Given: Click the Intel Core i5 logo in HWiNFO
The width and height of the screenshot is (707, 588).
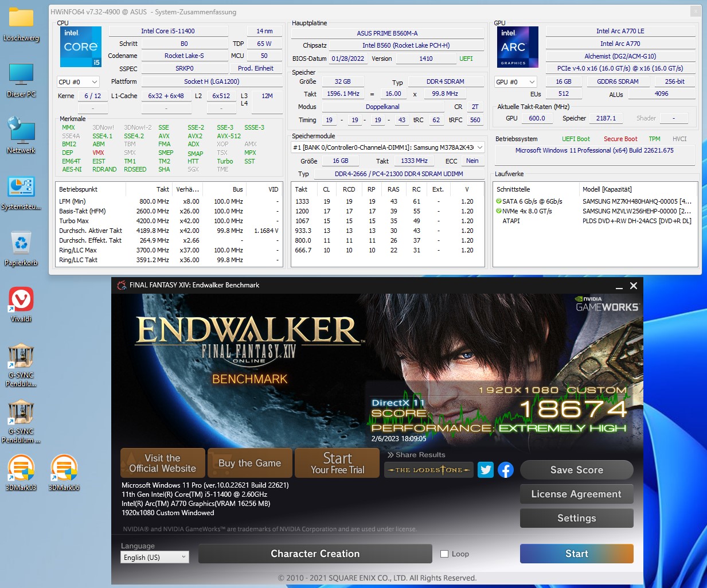Looking at the screenshot, I should [x=81, y=46].
